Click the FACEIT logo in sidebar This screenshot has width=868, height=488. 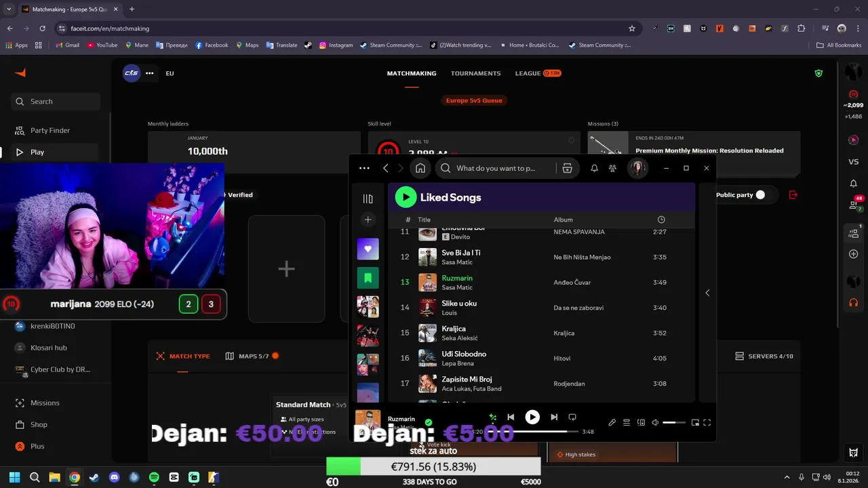point(20,73)
